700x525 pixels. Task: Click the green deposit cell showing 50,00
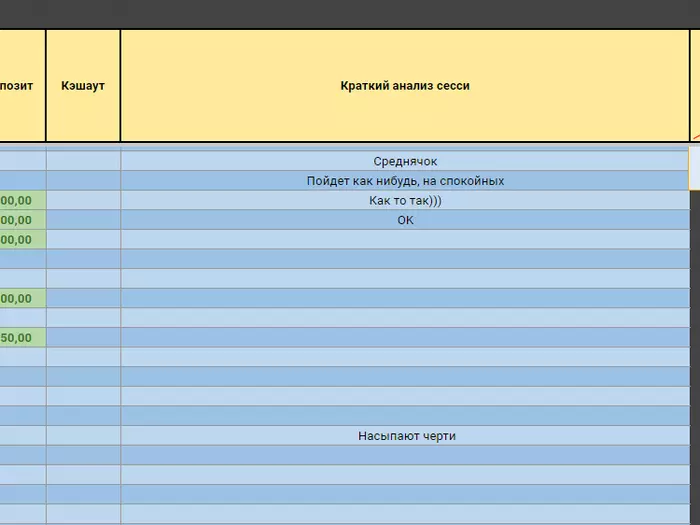(22, 338)
